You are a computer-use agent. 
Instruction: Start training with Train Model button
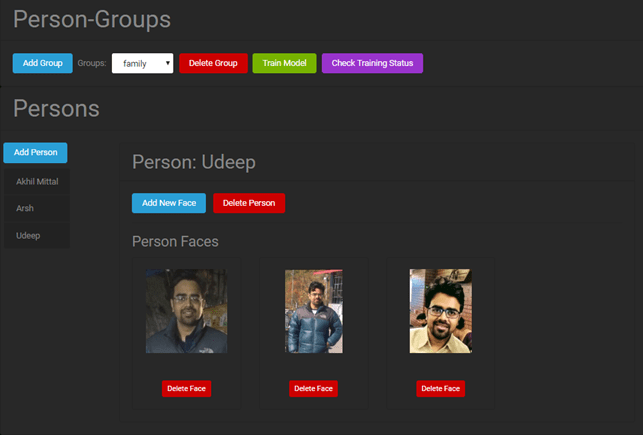coord(284,63)
